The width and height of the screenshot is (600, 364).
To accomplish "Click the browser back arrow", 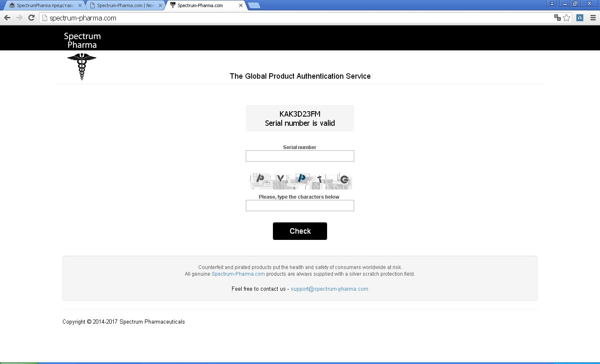I will point(7,17).
